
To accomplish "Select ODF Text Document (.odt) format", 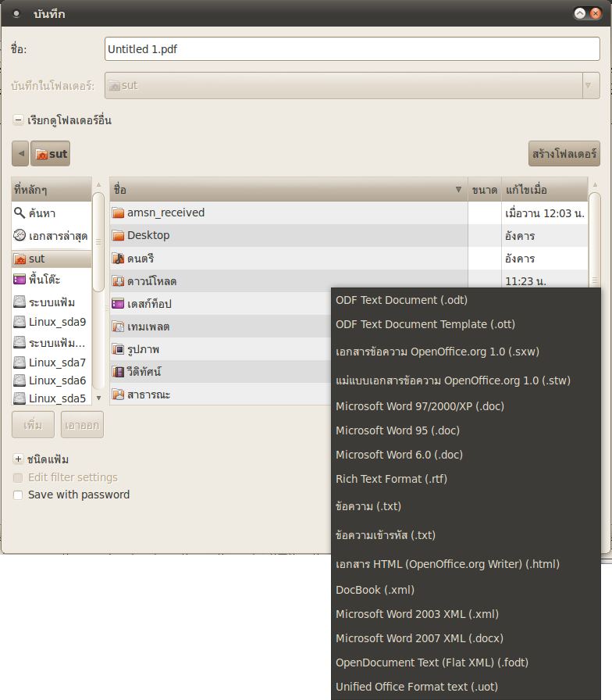I will click(466, 300).
